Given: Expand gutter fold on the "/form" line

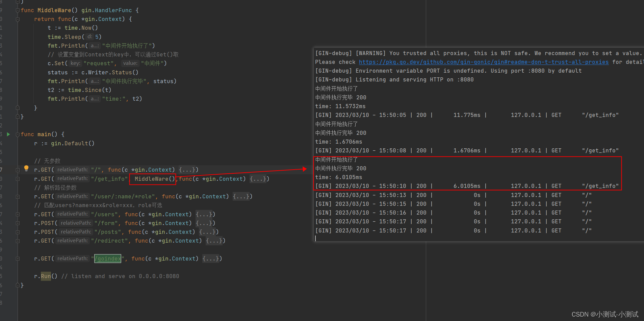Looking at the screenshot, I should click(18, 223).
